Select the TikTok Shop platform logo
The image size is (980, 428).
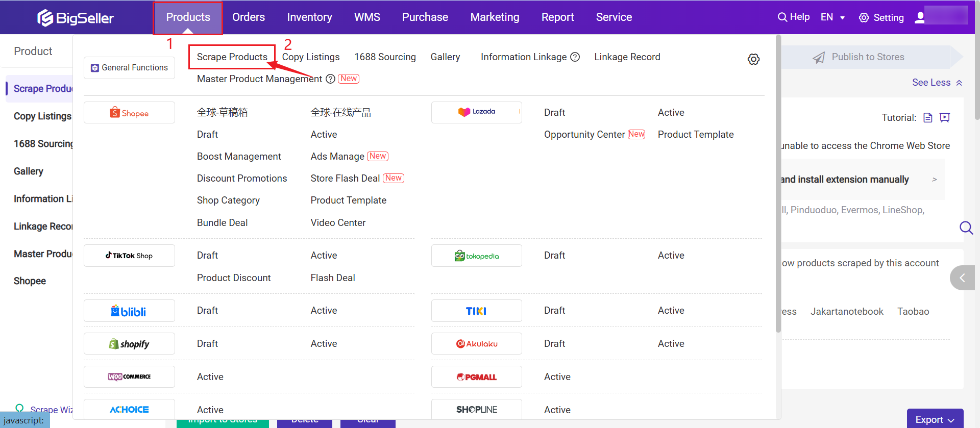[129, 256]
